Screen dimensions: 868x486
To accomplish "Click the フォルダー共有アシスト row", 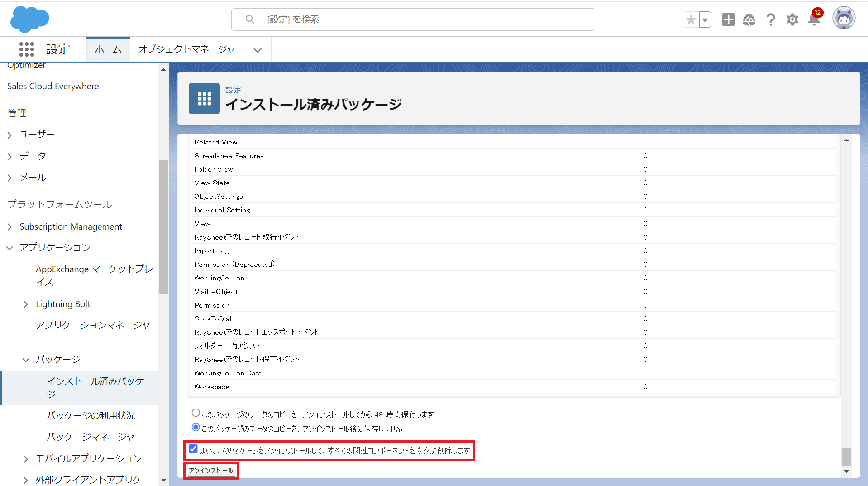I will [513, 346].
